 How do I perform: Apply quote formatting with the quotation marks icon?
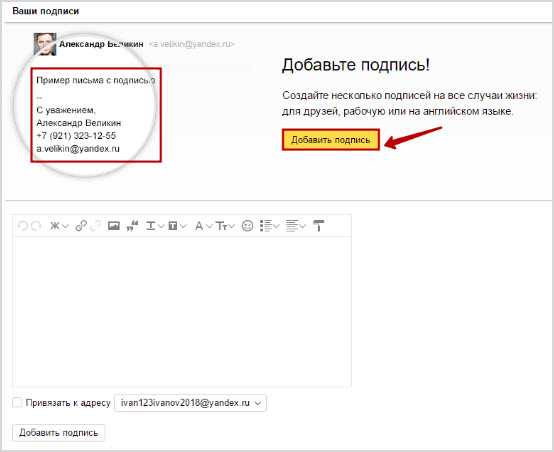coord(132,225)
